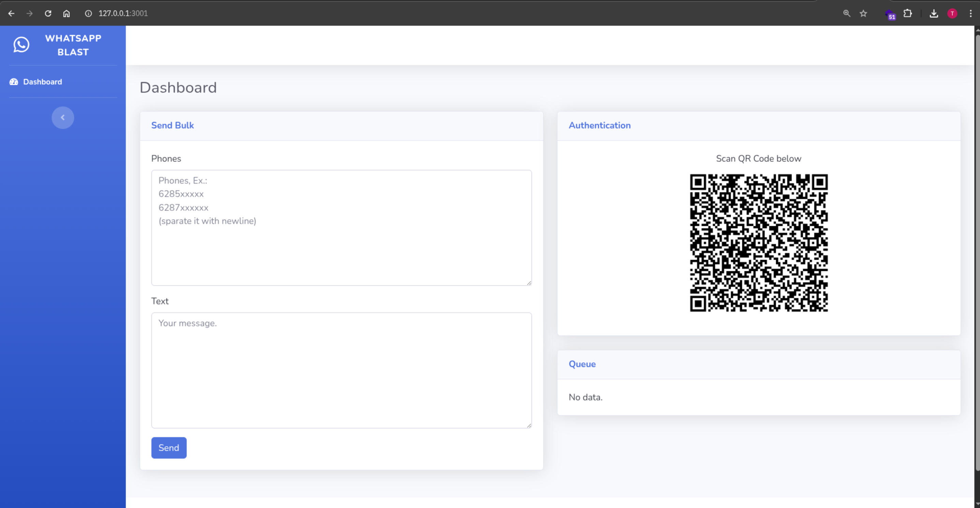Viewport: 980px width, 508px height.
Task: Click the Text textarea resize handle
Action: (x=529, y=425)
